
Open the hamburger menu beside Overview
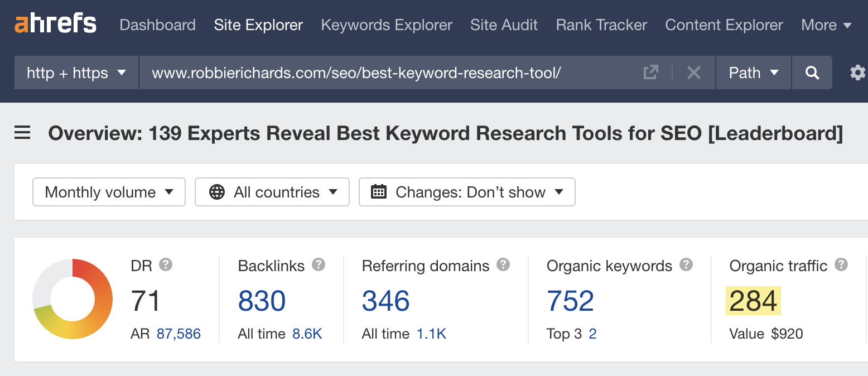pyautogui.click(x=22, y=133)
